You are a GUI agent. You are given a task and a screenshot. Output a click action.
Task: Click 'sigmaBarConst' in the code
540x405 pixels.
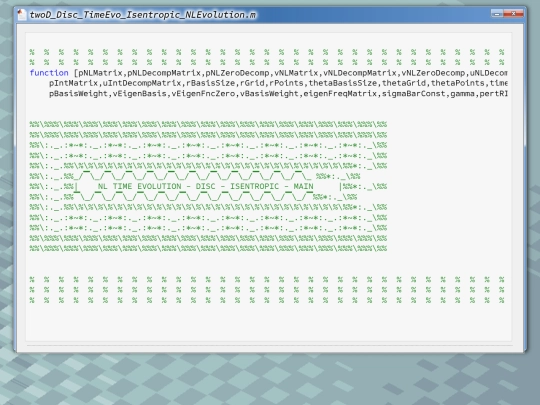413,94
